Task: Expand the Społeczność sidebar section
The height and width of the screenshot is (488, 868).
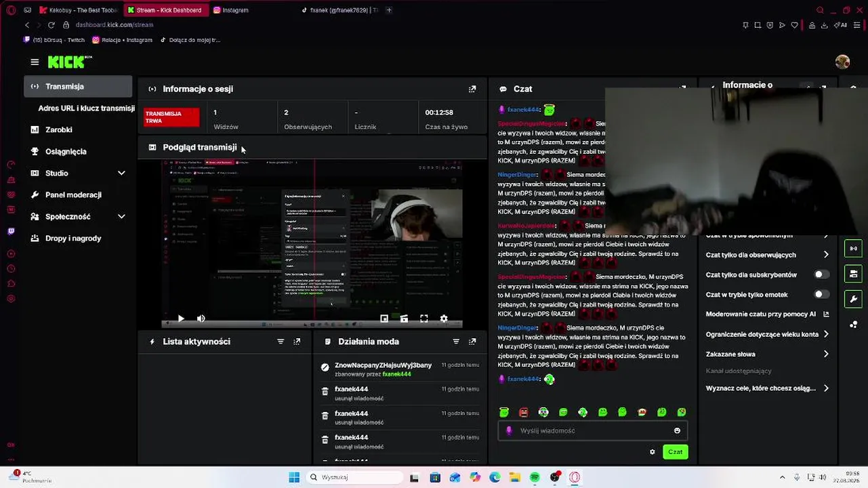Action: [78, 217]
